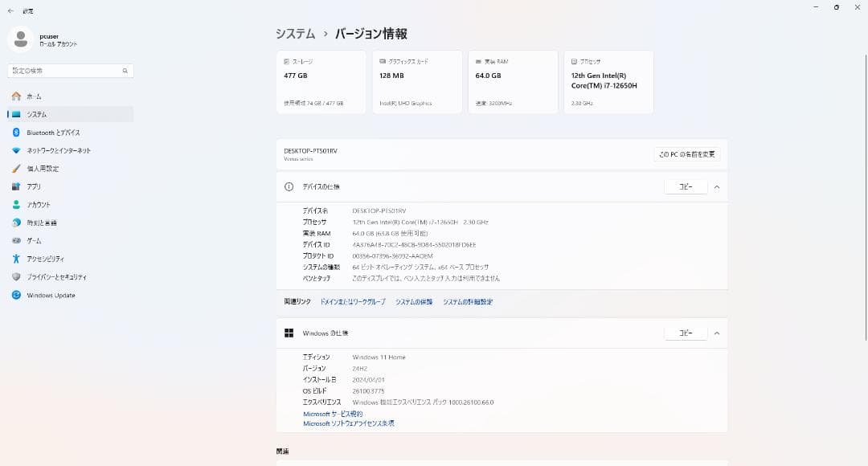Collapse the Windows specifications section
This screenshot has height=466, width=868.
click(x=716, y=333)
